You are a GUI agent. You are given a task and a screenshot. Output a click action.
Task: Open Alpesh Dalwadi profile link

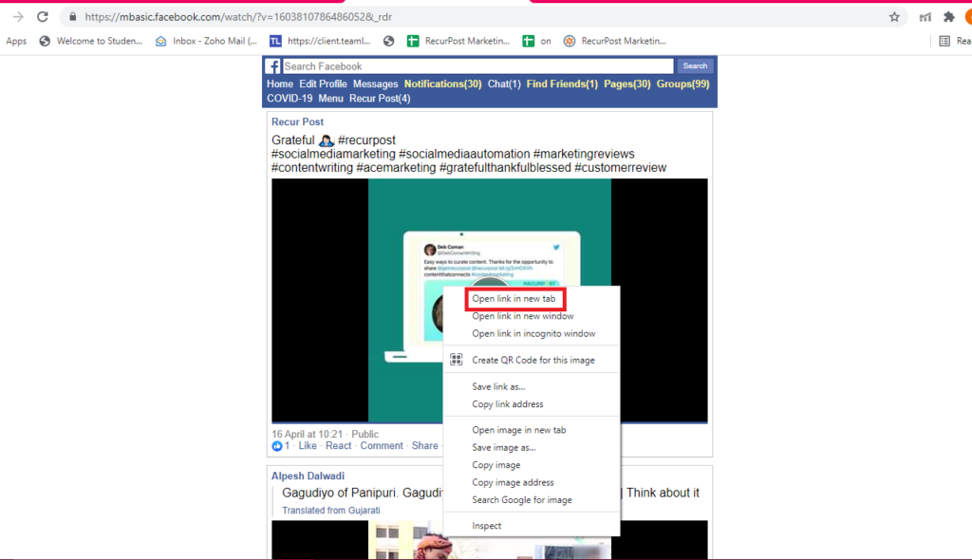point(308,476)
